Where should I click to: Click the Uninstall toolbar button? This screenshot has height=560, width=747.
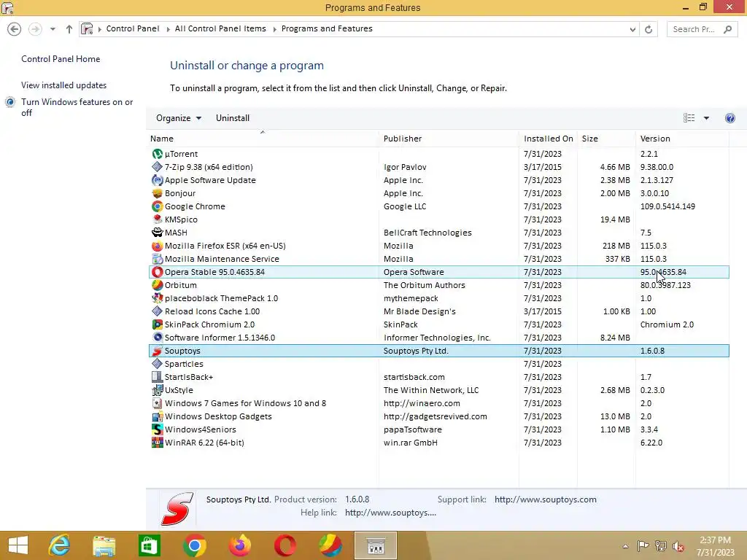coord(233,118)
